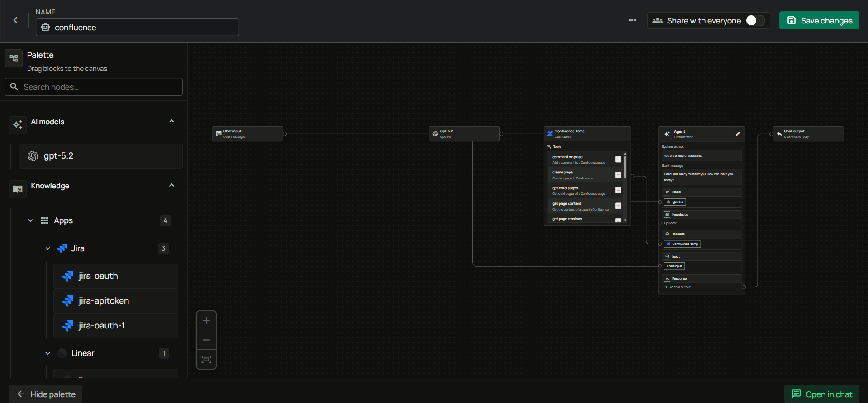
Task: Fit the canvas view to screen
Action: click(206, 359)
